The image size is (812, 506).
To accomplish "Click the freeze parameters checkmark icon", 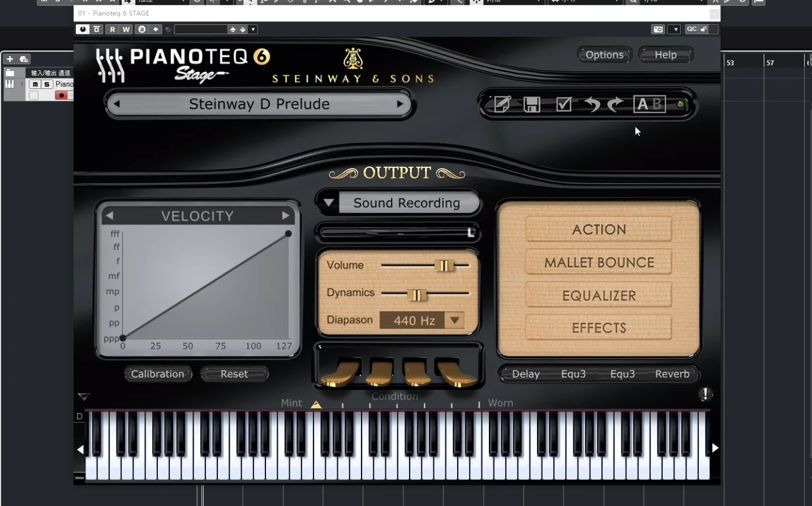I will (564, 104).
